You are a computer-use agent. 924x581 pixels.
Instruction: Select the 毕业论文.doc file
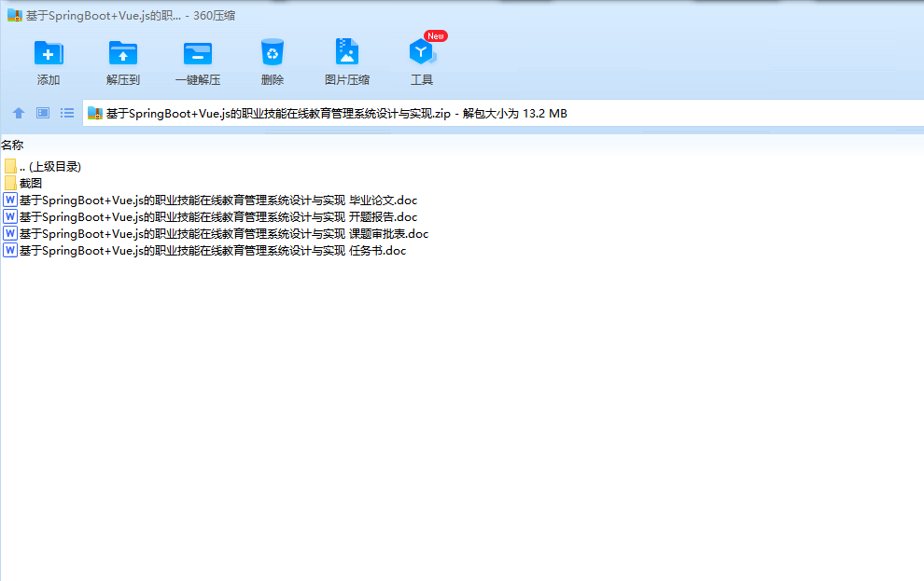tap(210, 201)
